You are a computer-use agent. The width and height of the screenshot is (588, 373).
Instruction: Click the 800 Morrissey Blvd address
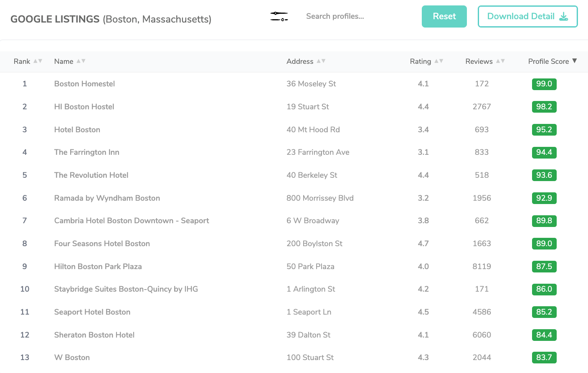pyautogui.click(x=320, y=198)
